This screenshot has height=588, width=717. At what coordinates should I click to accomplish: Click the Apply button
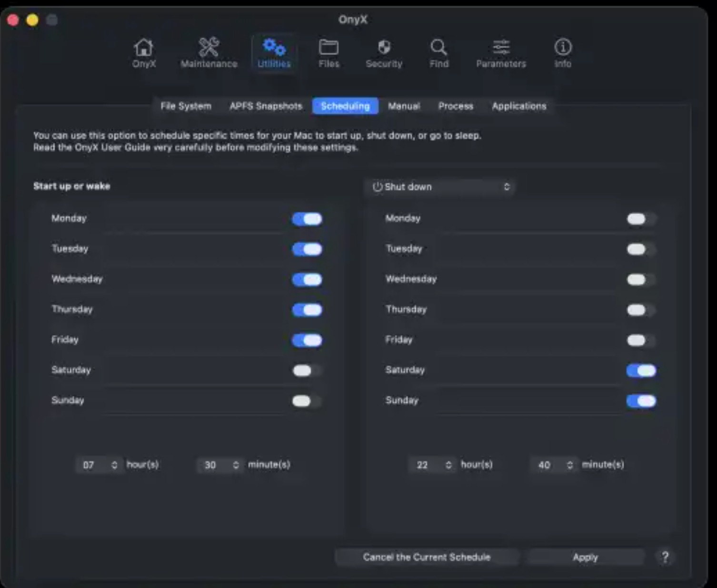click(585, 557)
